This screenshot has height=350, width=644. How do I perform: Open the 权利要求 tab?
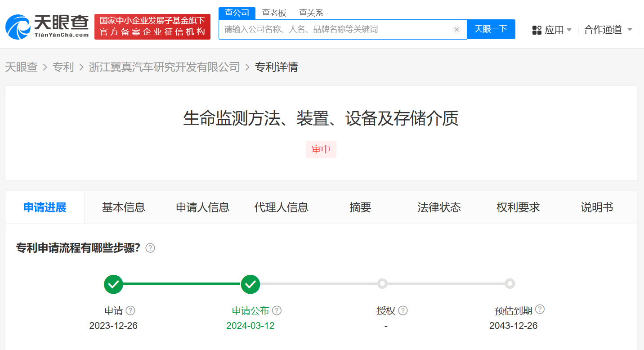518,207
